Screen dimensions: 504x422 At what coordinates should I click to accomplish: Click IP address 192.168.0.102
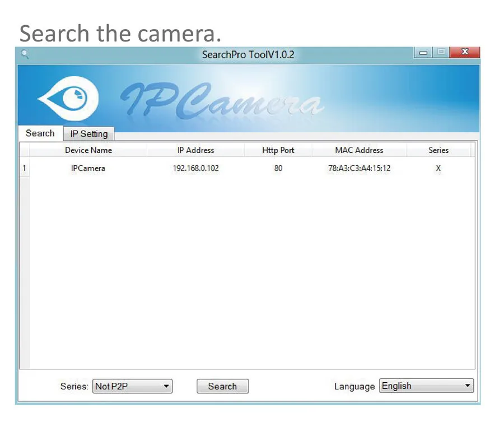(196, 168)
